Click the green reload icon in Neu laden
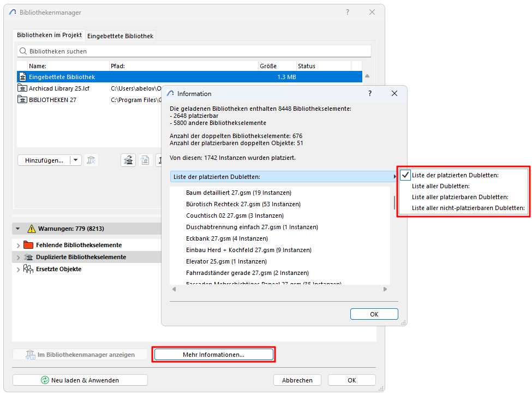Image resolution: width=532 pixels, height=395 pixels. tap(45, 380)
